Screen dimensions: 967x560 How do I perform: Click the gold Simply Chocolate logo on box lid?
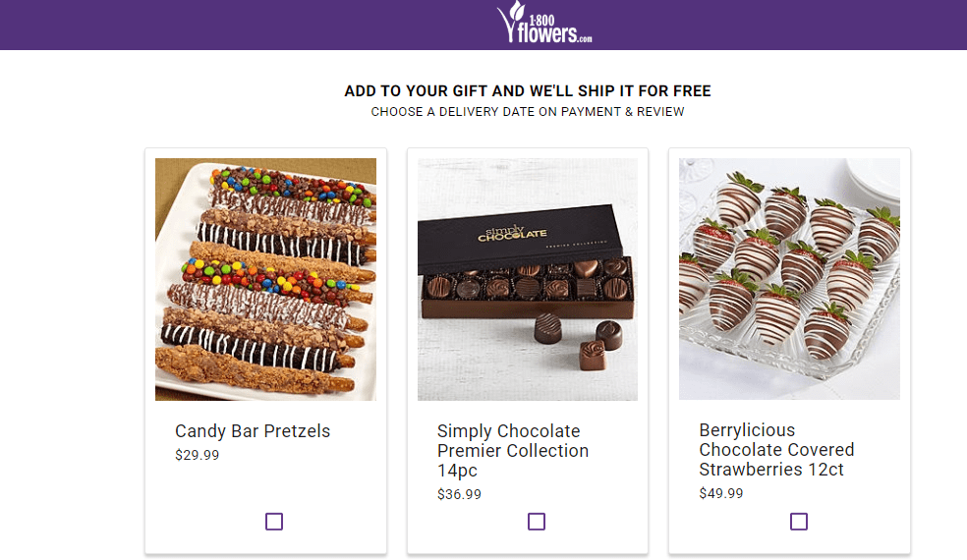pos(512,234)
